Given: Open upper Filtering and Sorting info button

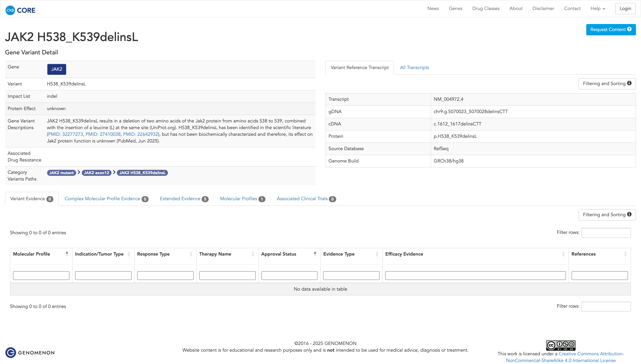Looking at the screenshot, I should 607,84.
